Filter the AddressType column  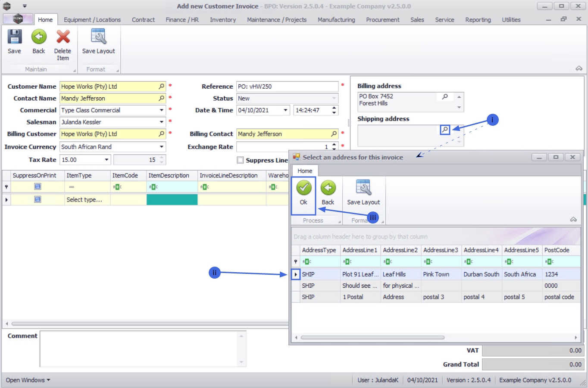[x=320, y=261]
